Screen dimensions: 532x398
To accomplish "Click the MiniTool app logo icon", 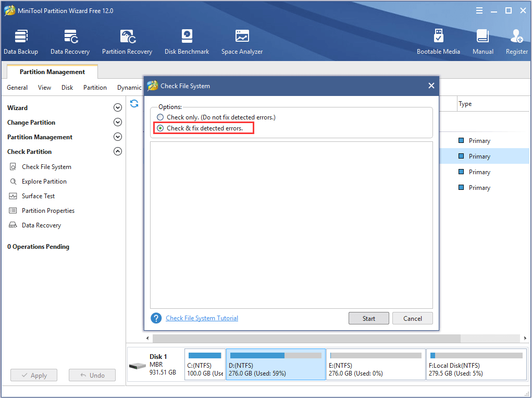I will point(9,10).
